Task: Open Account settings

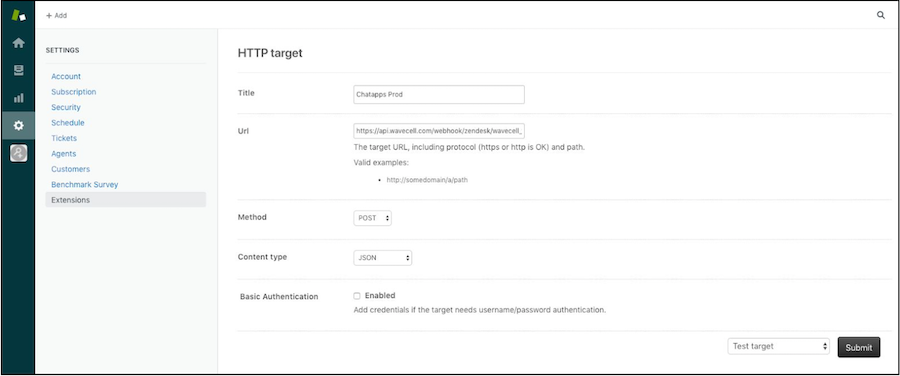Action: tap(66, 76)
